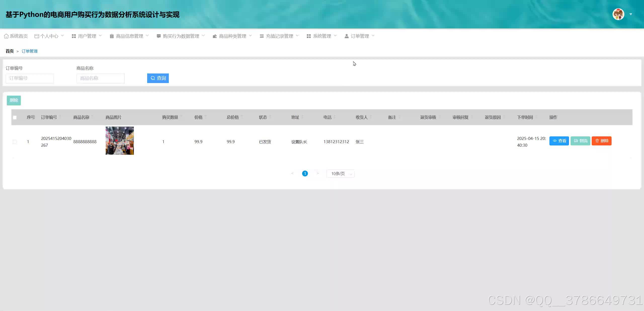The height and width of the screenshot is (311, 644).
Task: Click the orange 删除 button in row
Action: coord(601,141)
